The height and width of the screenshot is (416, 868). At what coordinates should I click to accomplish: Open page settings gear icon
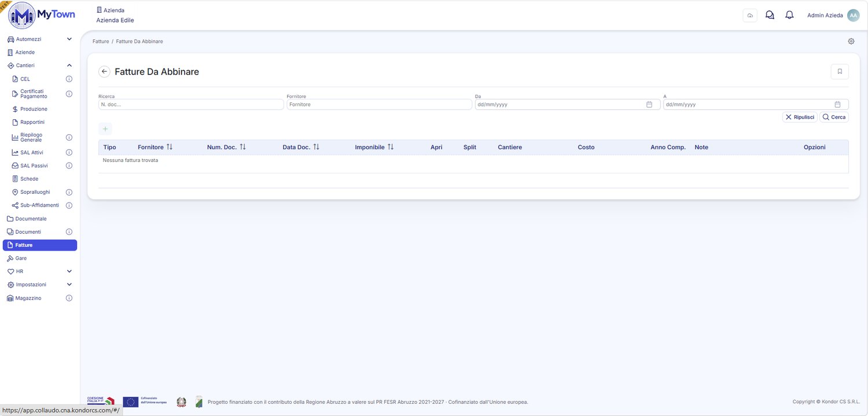(x=851, y=42)
